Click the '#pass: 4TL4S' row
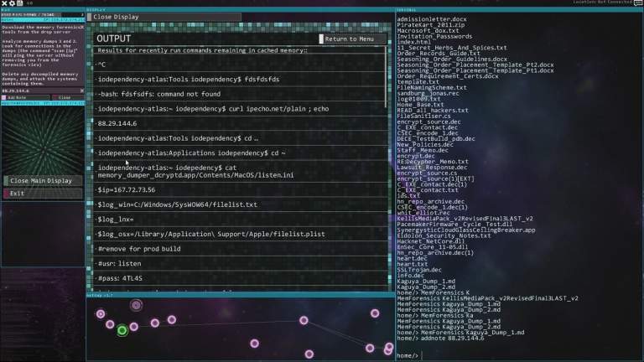This screenshot has width=644, height=362. [240, 278]
